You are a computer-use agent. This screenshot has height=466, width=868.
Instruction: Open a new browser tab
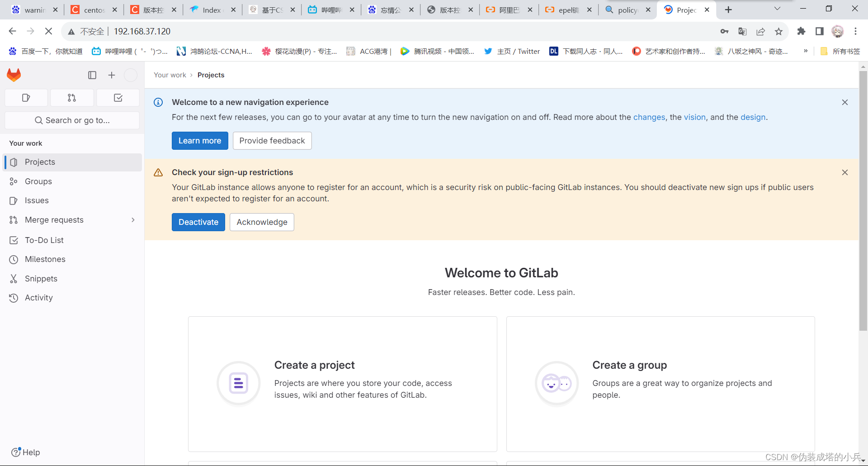click(728, 10)
